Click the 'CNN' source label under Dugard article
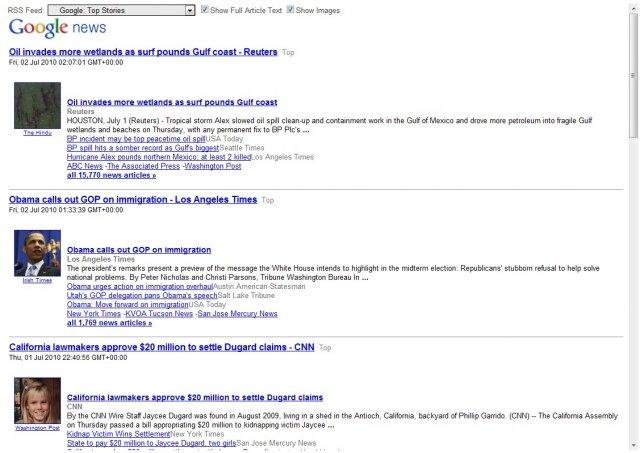This screenshot has width=640, height=453. tap(75, 407)
